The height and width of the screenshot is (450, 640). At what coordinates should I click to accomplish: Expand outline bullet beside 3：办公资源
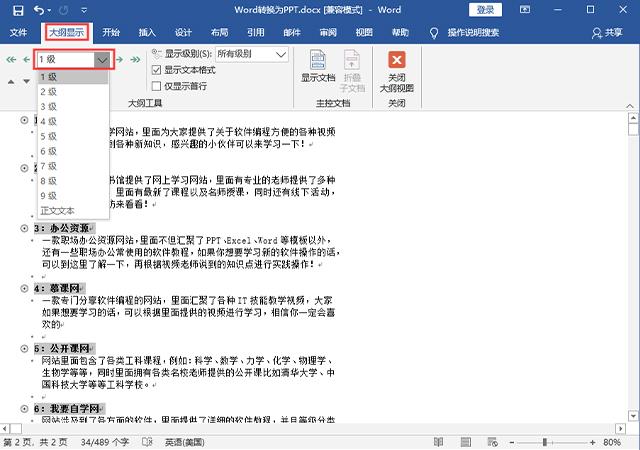(x=24, y=228)
